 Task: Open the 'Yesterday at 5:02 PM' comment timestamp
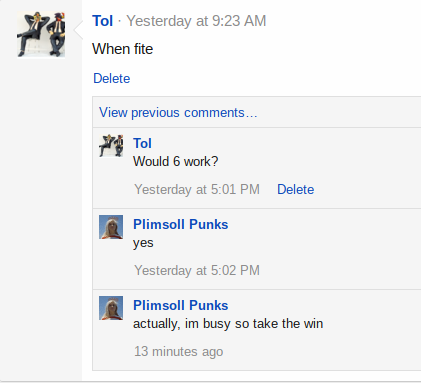click(197, 270)
